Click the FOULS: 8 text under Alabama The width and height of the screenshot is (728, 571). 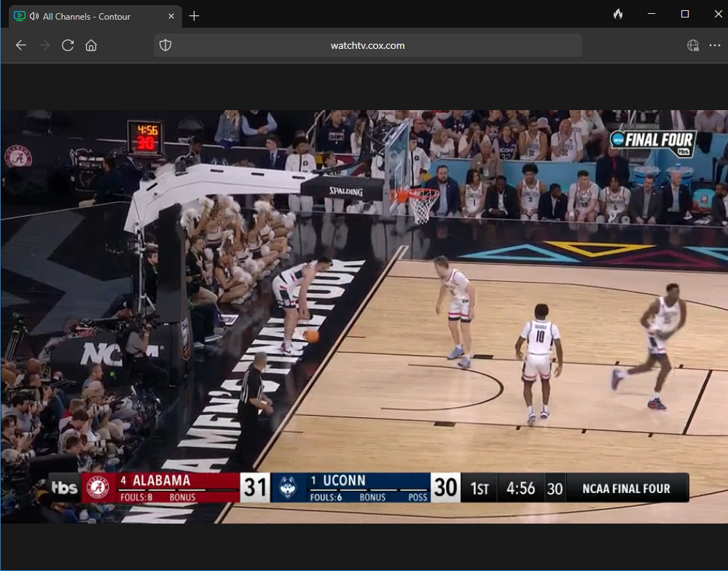(136, 497)
